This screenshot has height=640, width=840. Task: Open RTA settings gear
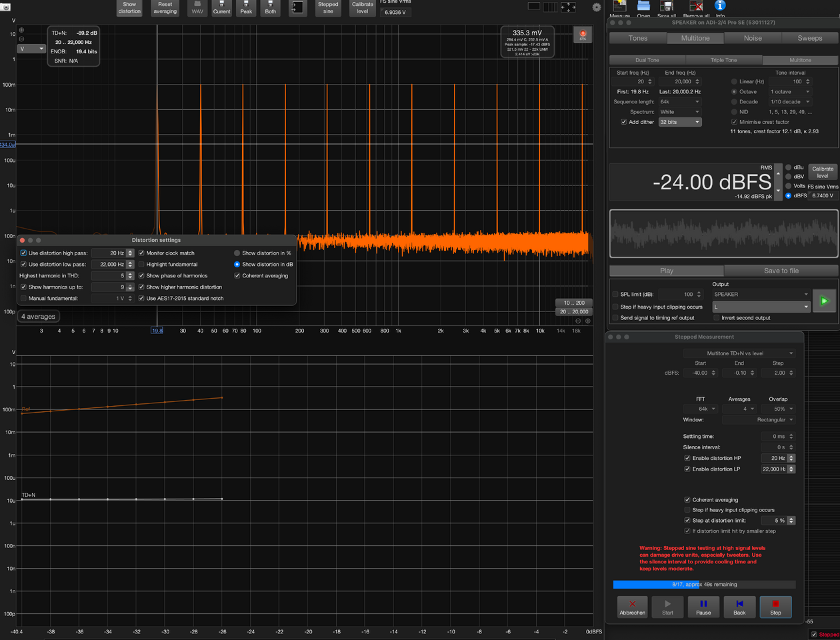pyautogui.click(x=597, y=7)
